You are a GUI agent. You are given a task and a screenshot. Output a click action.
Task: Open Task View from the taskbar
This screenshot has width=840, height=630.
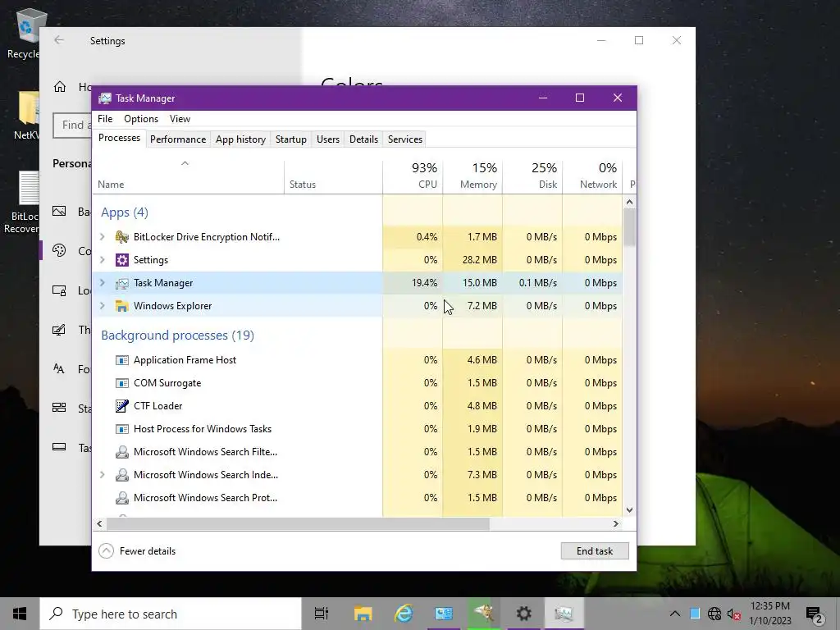click(322, 614)
